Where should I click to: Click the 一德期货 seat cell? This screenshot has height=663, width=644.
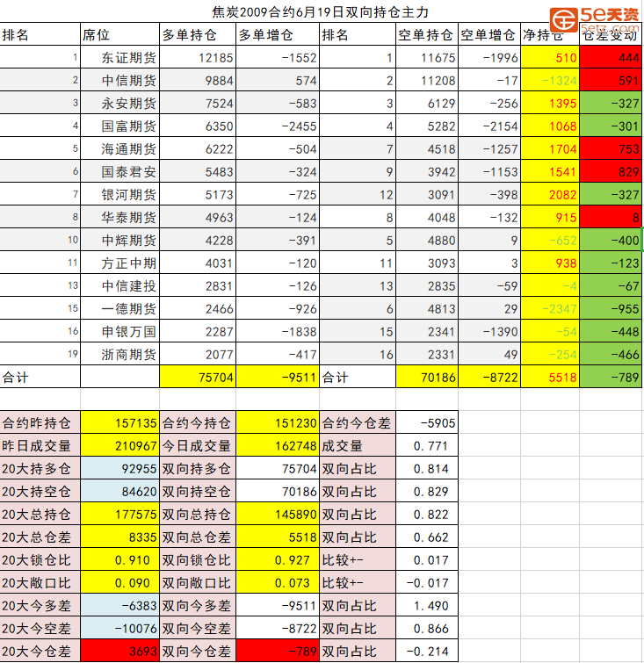point(119,308)
